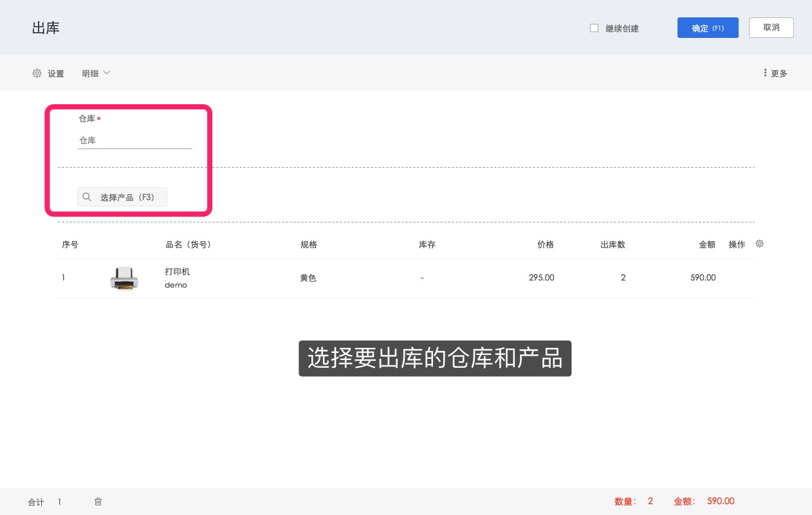The height and width of the screenshot is (515, 812).
Task: Click the printer product thumbnail
Action: click(x=124, y=278)
